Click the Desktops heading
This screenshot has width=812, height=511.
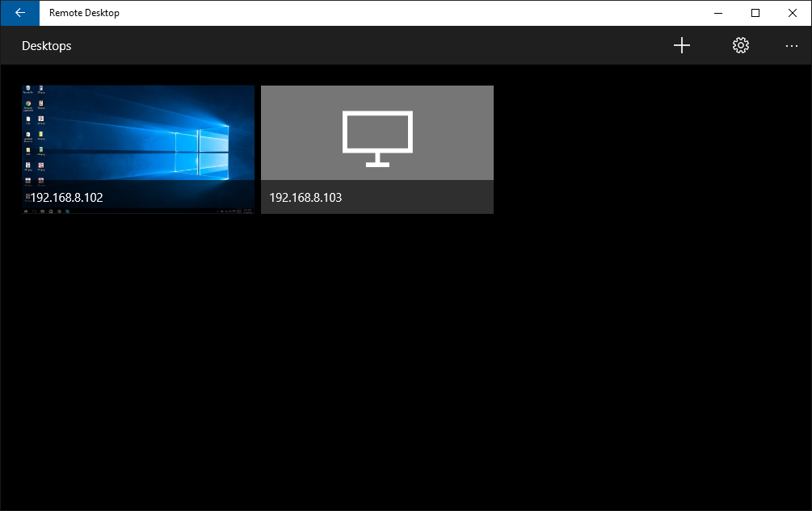[x=46, y=46]
